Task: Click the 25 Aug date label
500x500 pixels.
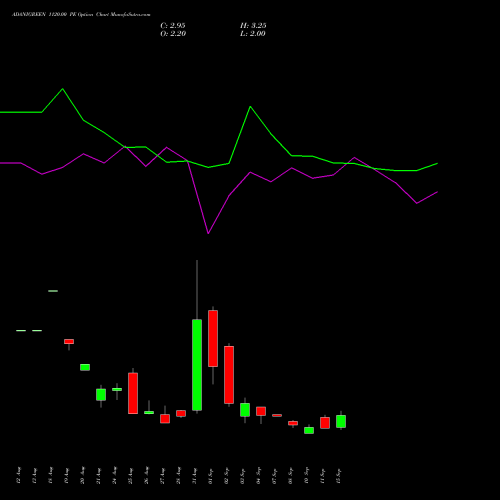Action: [x=130, y=475]
